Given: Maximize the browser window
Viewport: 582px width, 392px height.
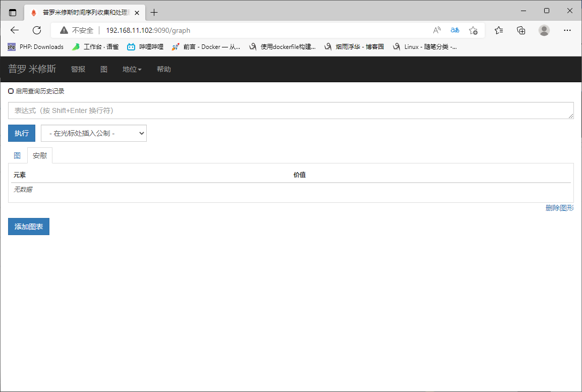Looking at the screenshot, I should tap(546, 11).
